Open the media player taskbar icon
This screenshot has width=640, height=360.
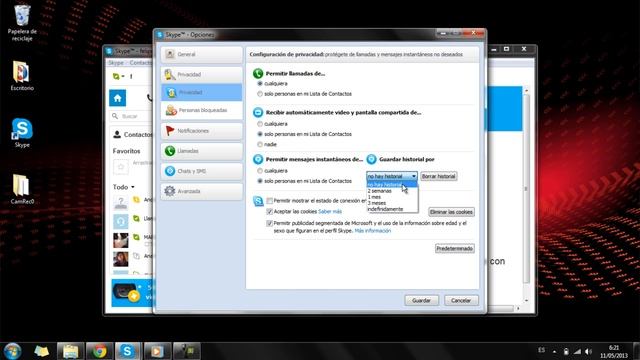point(157,351)
